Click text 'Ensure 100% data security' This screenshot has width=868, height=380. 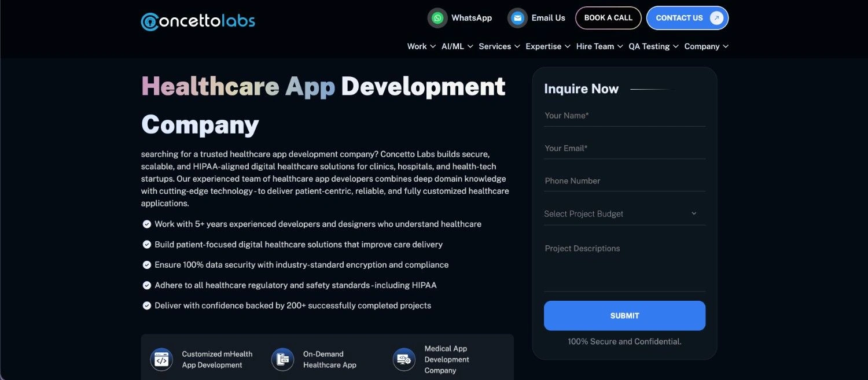click(301, 264)
